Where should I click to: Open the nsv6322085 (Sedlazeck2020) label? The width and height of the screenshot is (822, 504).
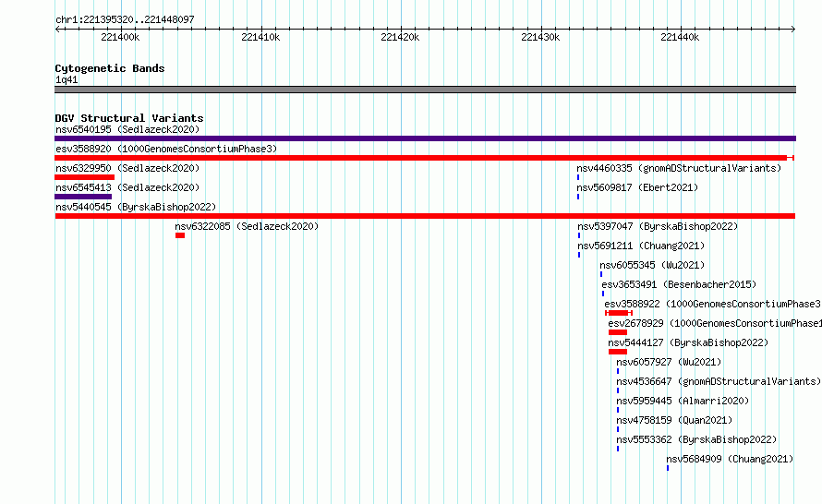pyautogui.click(x=247, y=226)
